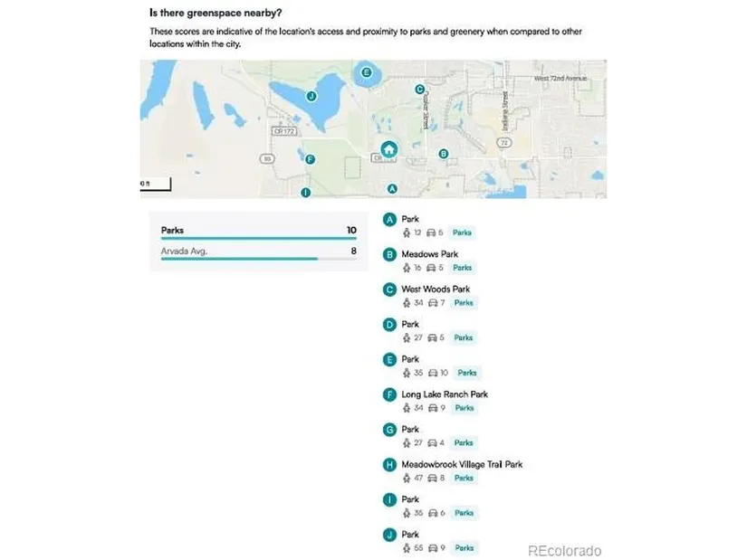Click map pin B right of home marker

(x=443, y=154)
